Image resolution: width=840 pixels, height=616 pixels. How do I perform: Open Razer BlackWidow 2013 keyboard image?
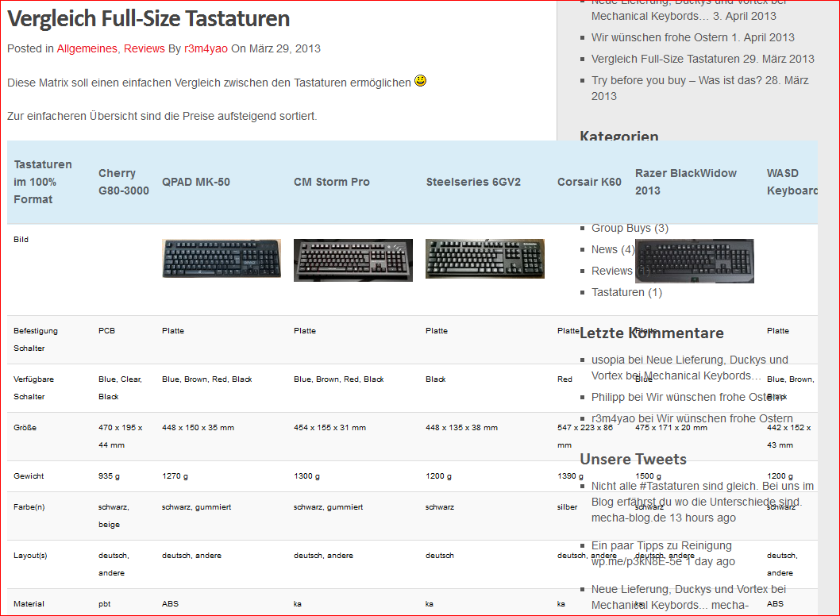(694, 261)
